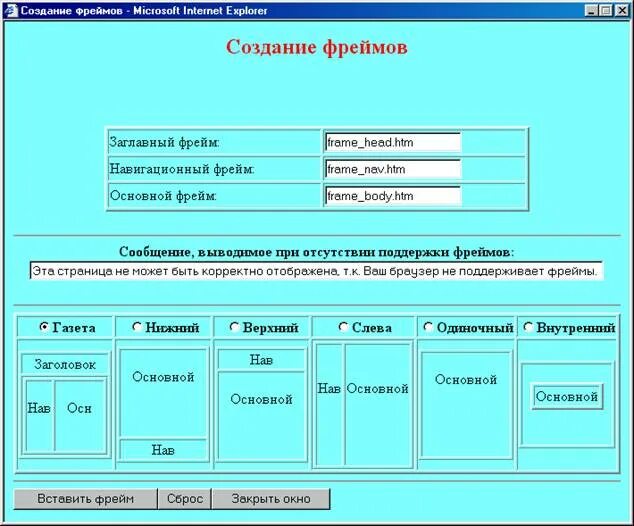Focus the Навигационный фрейм input with frame_nav.htm
Image resolution: width=634 pixels, height=526 pixels.
393,169
